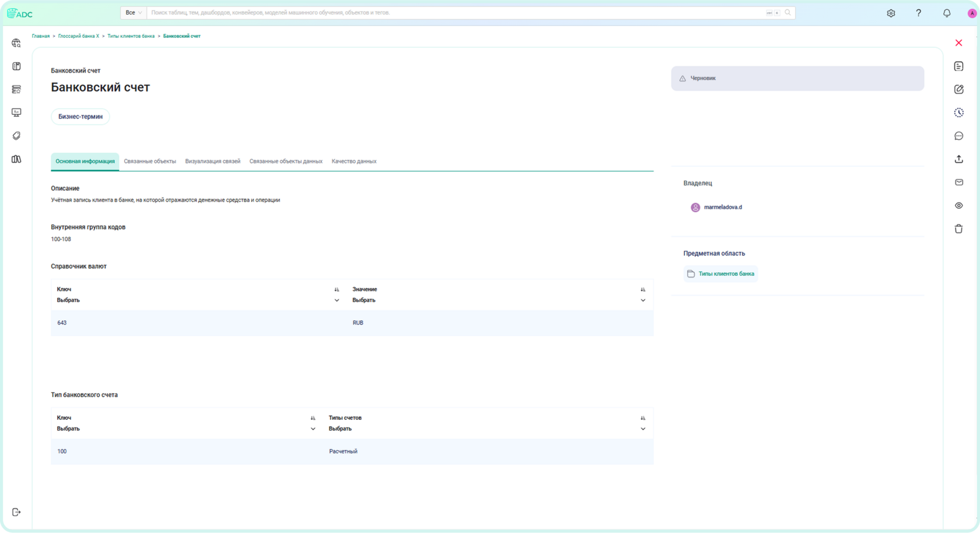The height and width of the screenshot is (533, 980).
Task: Click the export upload icon
Action: tap(958, 159)
